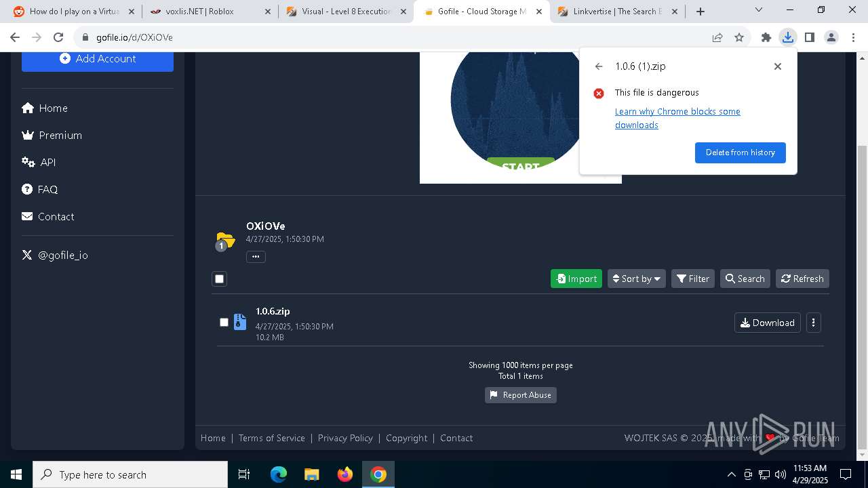Open the Filter button
868x488 pixels.
[693, 279]
